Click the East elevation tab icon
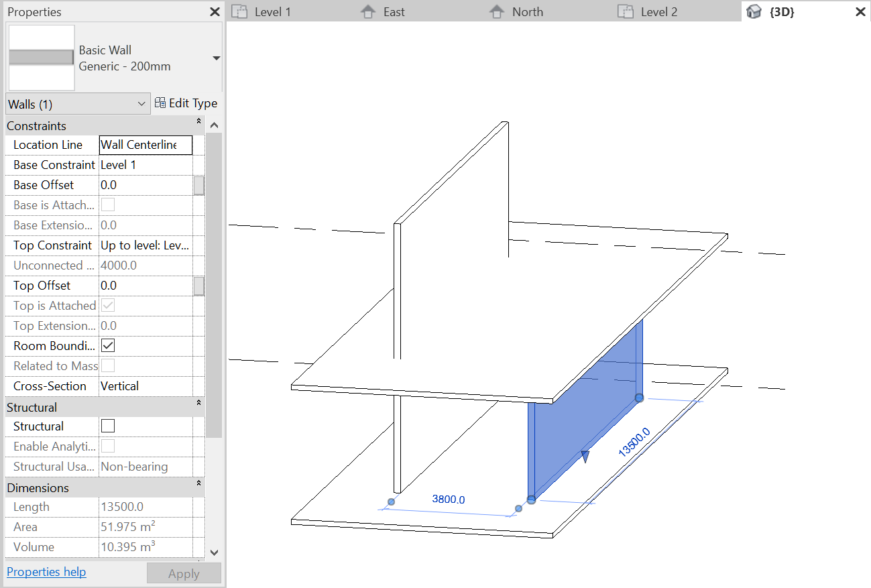 [368, 12]
